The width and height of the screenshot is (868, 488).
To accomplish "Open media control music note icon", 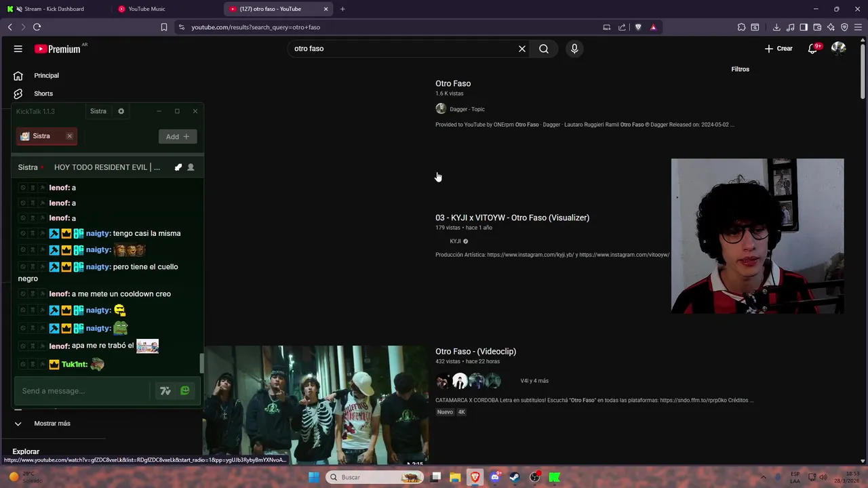I will coord(790,27).
